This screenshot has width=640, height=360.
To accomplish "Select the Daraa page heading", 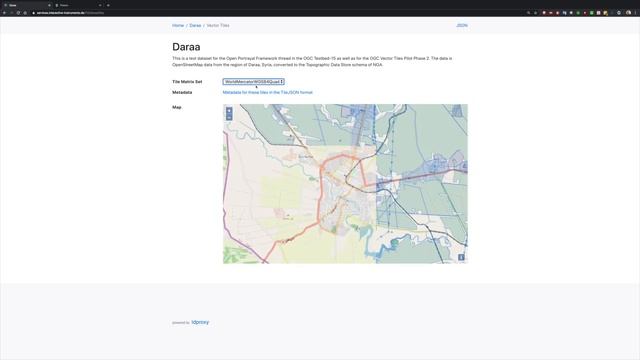I will pos(186,47).
